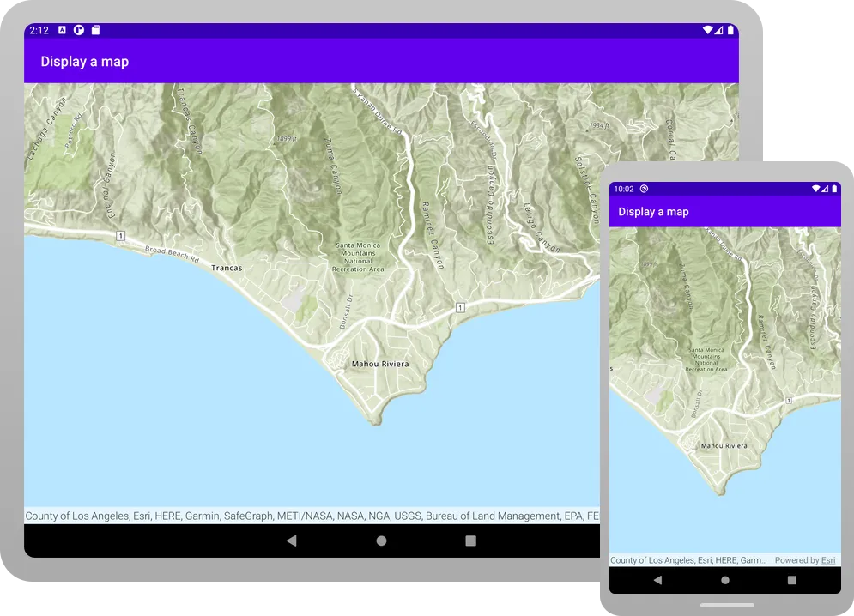Click the route 1 shield near Broad Beach Rd
This screenshot has width=854, height=616.
(120, 236)
